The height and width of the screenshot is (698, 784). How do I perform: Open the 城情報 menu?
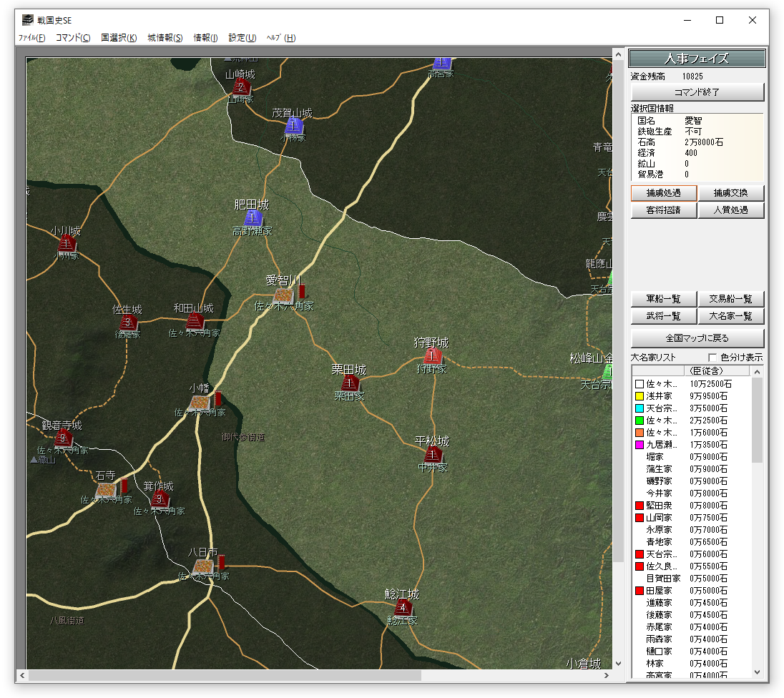click(165, 38)
